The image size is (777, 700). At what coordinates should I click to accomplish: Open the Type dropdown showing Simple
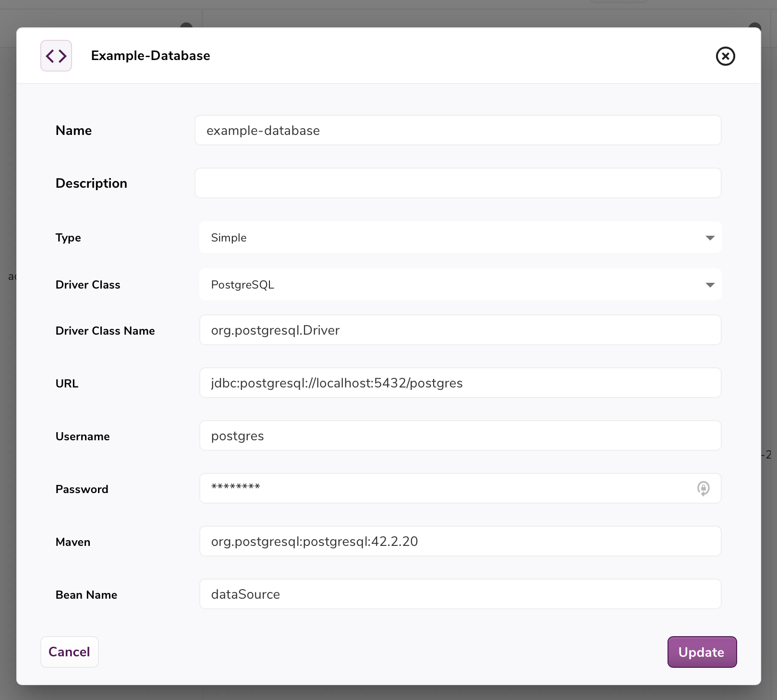click(460, 237)
